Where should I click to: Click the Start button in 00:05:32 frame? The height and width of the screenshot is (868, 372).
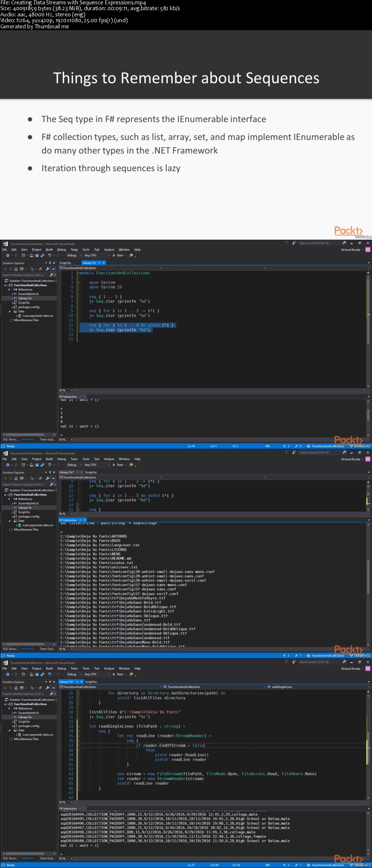point(118,465)
